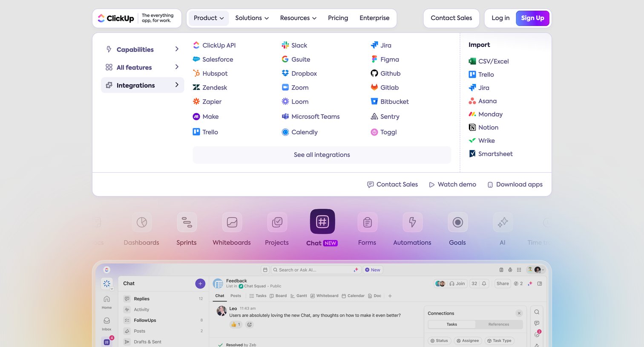The height and width of the screenshot is (347, 644).
Task: Click See all integrations button
Action: (x=322, y=155)
